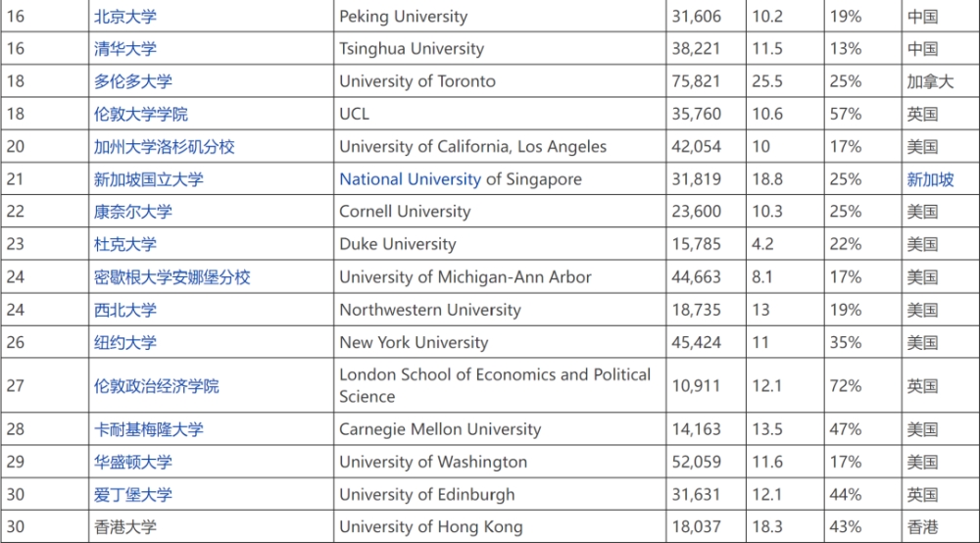Click the 卡耐基梅隆大学 link
The width and height of the screenshot is (980, 543).
(149, 429)
